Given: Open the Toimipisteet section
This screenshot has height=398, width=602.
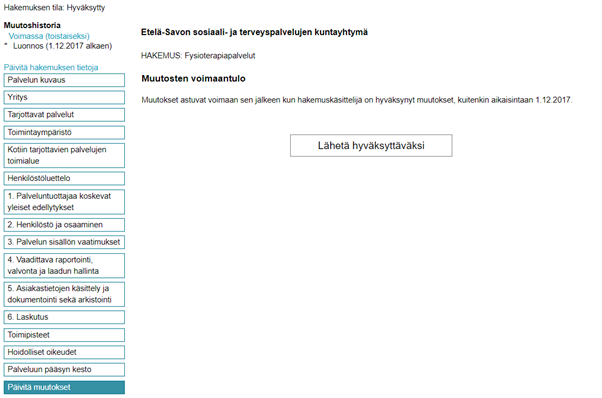Looking at the screenshot, I should pyautogui.click(x=64, y=335).
